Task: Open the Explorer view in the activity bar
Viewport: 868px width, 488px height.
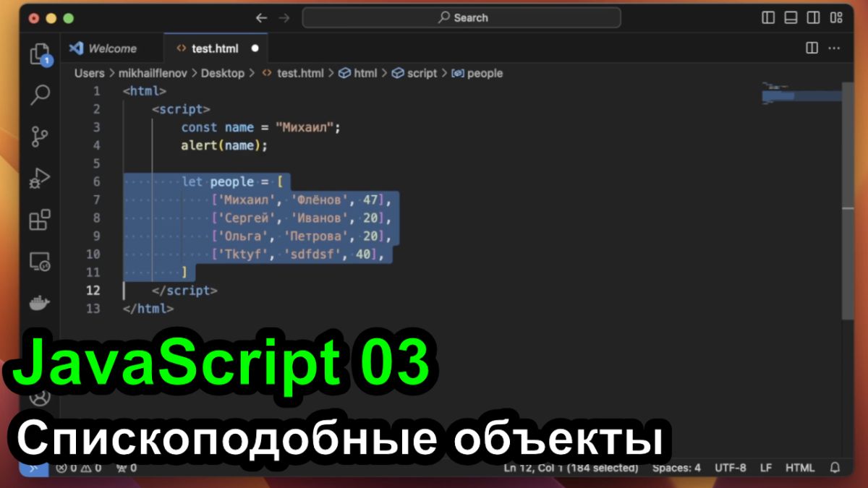Action: pyautogui.click(x=40, y=53)
